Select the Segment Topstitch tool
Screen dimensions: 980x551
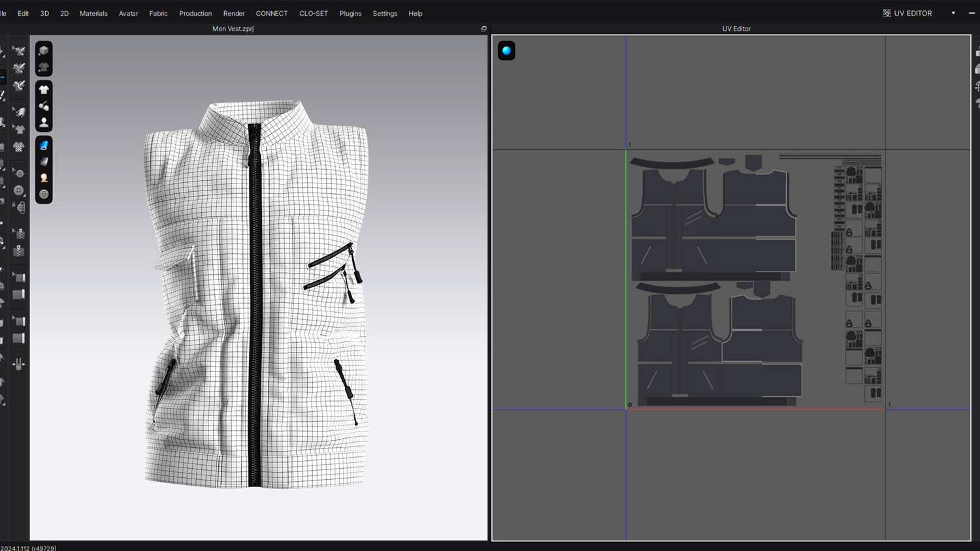[19, 68]
